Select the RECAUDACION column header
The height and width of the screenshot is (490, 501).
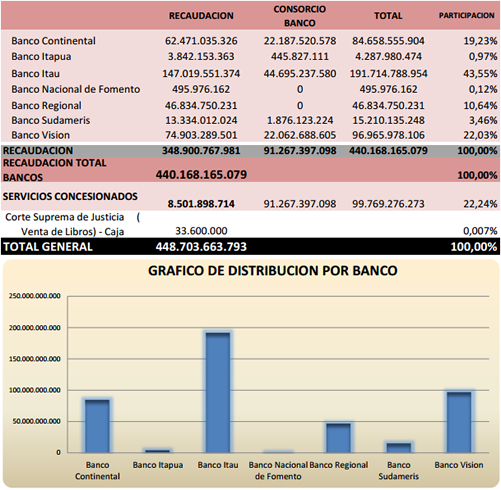(x=201, y=16)
